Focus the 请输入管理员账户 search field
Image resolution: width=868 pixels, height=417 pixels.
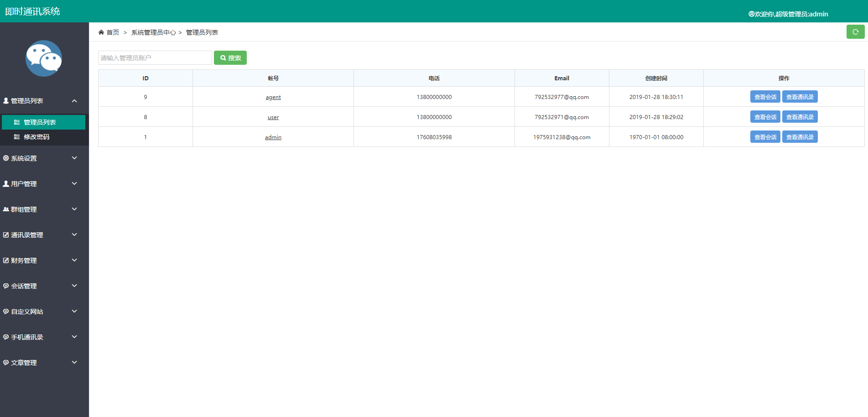(x=155, y=58)
